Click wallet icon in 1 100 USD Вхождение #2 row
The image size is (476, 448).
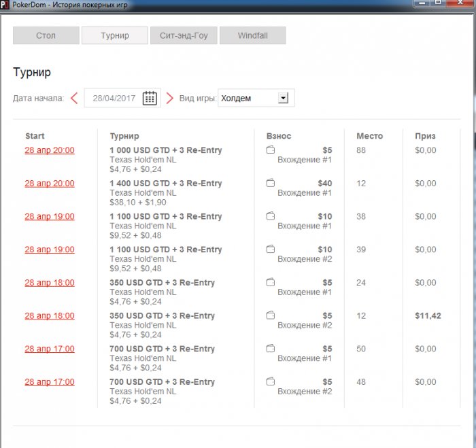point(271,249)
